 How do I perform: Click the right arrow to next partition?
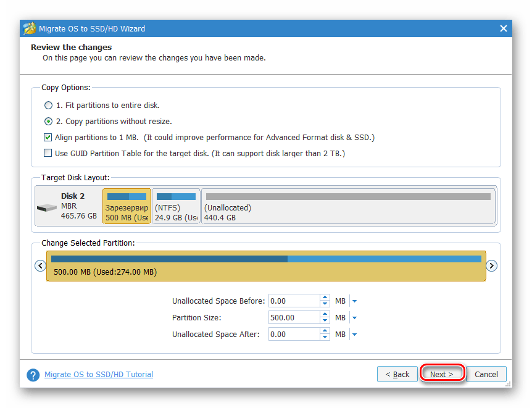click(x=492, y=265)
